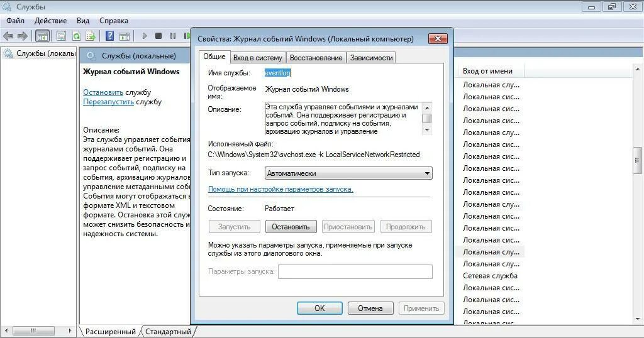Viewport: 644px width, 338px height.
Task: Click the Перезапустить service link
Action: click(108, 102)
